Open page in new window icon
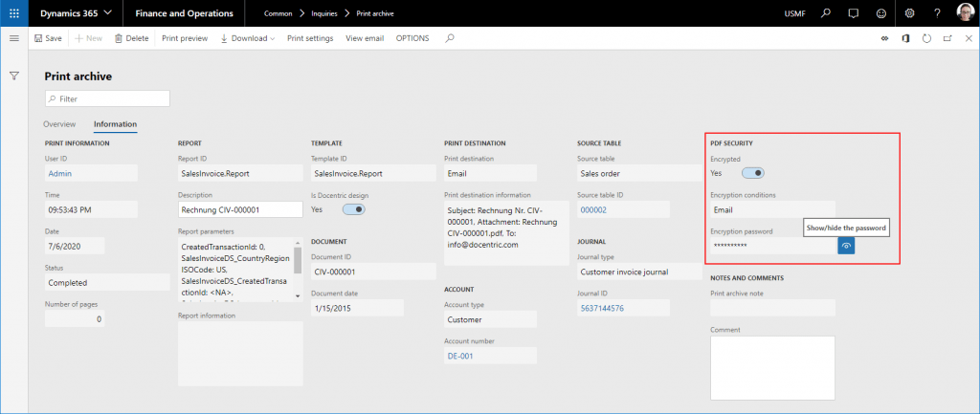This screenshot has width=980, height=414. (x=947, y=38)
